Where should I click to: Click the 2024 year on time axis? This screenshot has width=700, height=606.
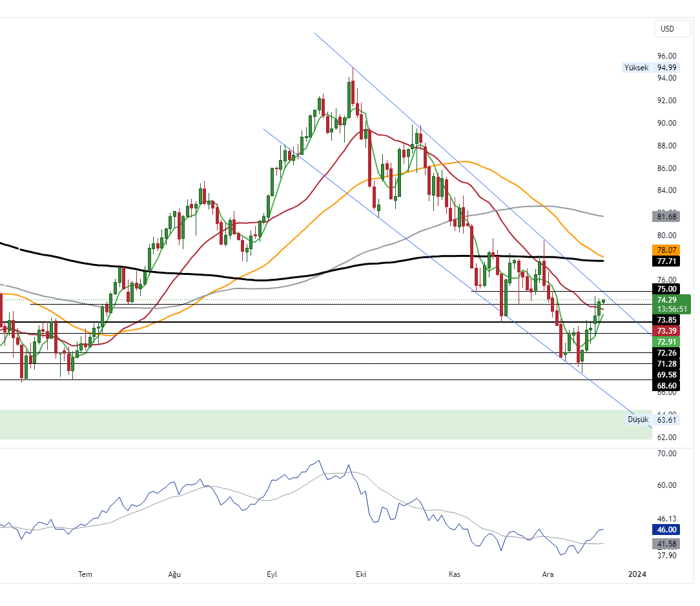pos(637,574)
